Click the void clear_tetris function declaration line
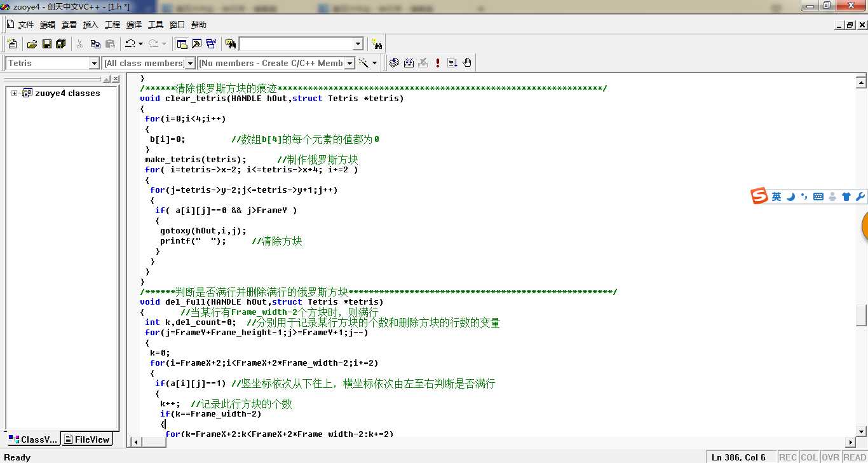 click(272, 99)
